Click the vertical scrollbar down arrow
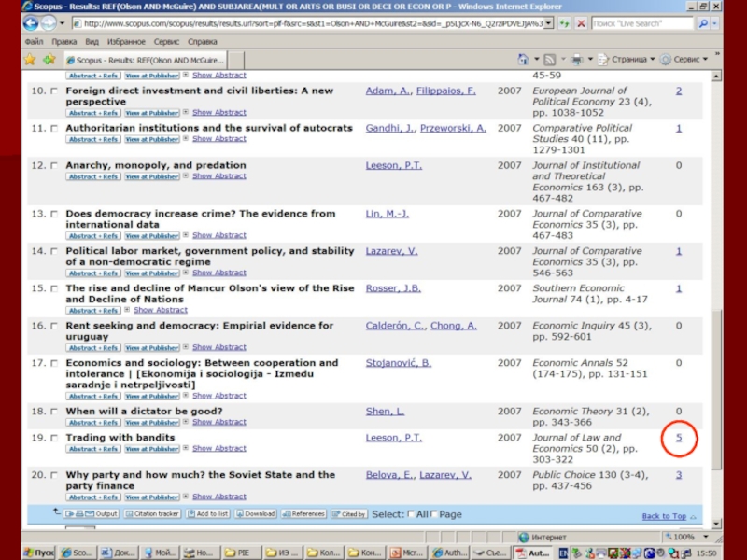 coord(716,525)
